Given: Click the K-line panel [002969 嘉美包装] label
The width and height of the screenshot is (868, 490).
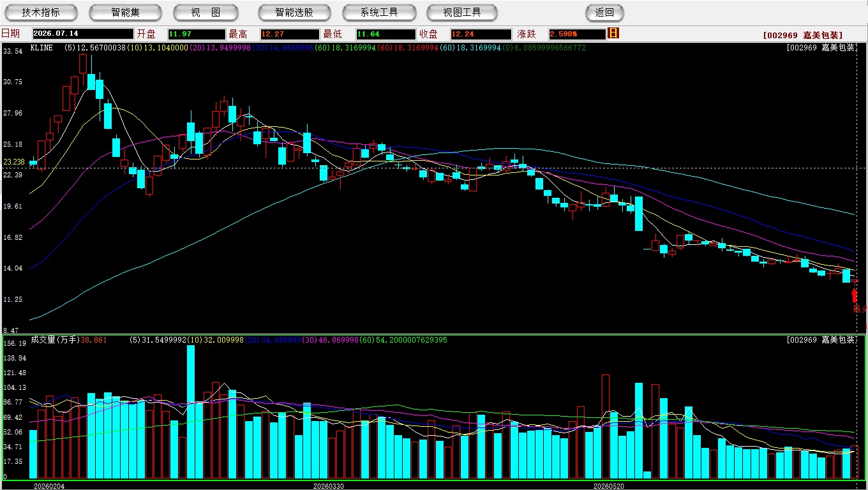Looking at the screenshot, I should [821, 48].
